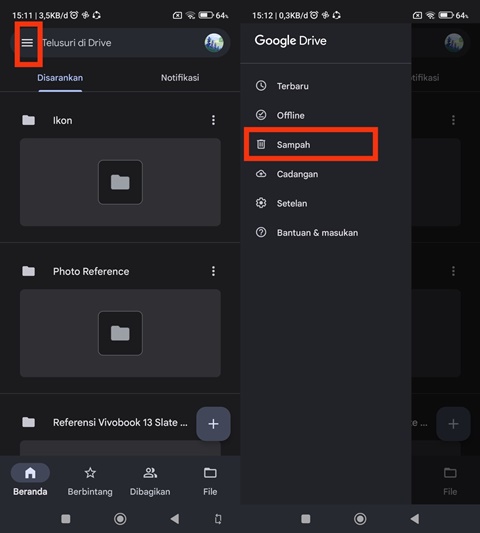Open more options for Photo Reference folder
Image resolution: width=480 pixels, height=533 pixels.
pos(213,271)
